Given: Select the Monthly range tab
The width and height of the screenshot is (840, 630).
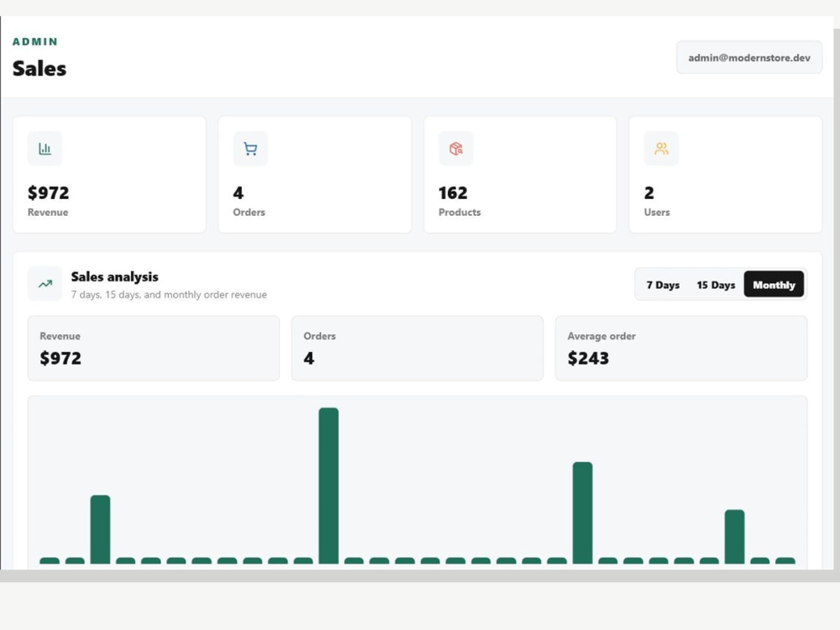Looking at the screenshot, I should click(x=774, y=285).
